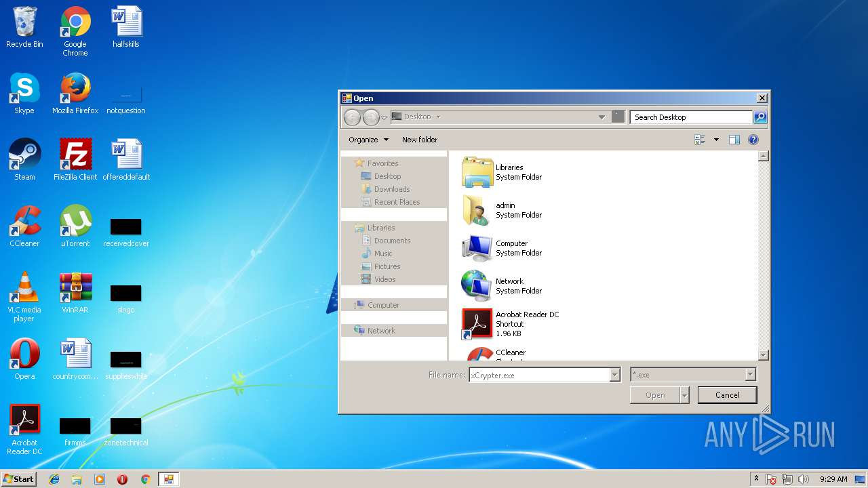Select the µTorrent desktop shortcut

pyautogui.click(x=75, y=227)
